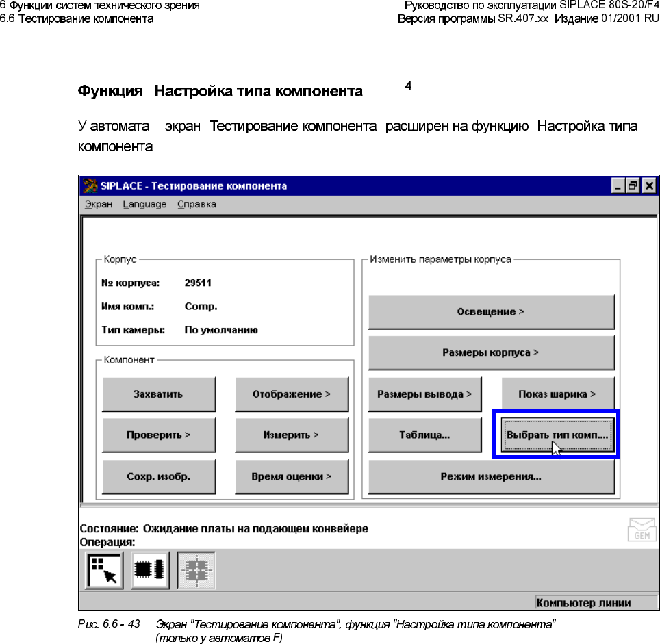The image size is (660, 644).
Task: Open the Показ шарика submenu button
Action: click(558, 394)
